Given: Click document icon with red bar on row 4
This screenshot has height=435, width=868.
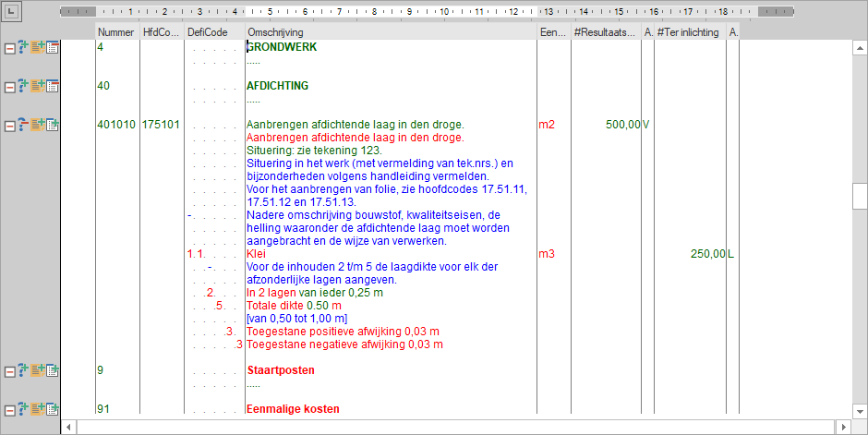Looking at the screenshot, I should click(53, 47).
